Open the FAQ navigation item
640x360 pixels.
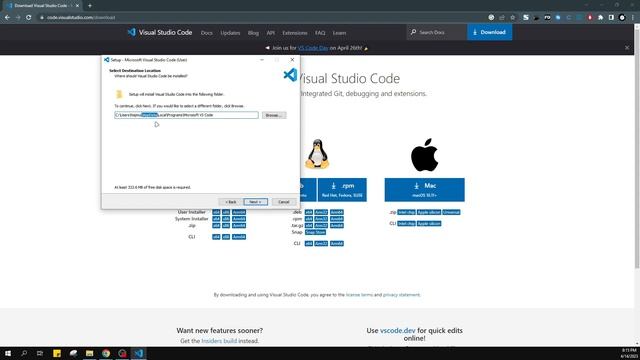point(320,33)
